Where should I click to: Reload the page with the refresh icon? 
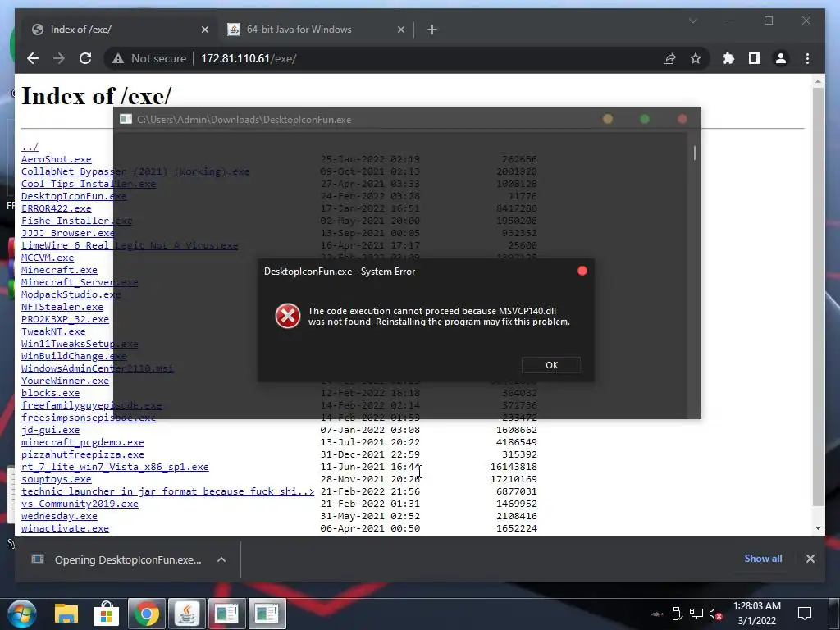click(x=85, y=58)
